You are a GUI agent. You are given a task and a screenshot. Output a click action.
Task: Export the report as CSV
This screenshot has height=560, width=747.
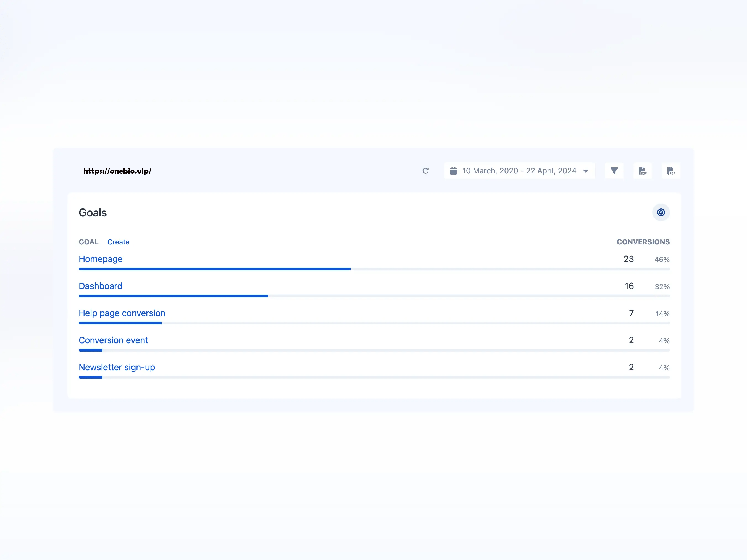click(643, 171)
